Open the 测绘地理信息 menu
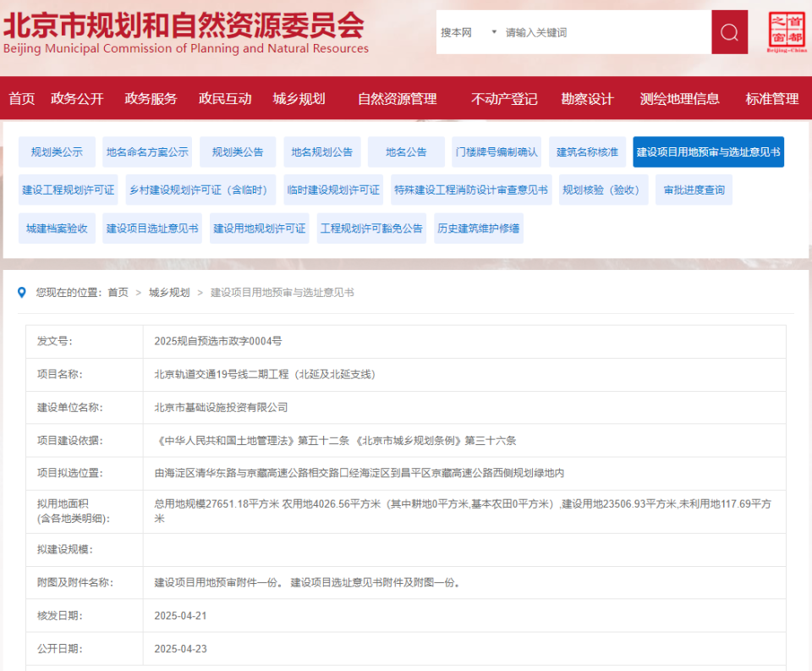The height and width of the screenshot is (671, 812). (679, 98)
